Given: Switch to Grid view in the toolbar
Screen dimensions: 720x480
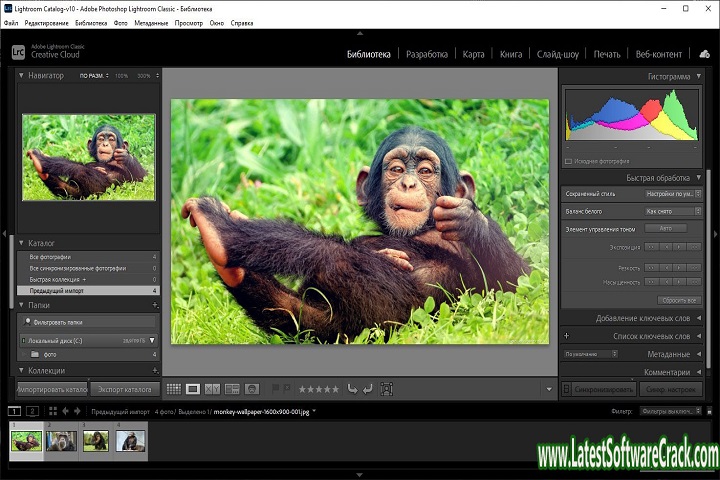Looking at the screenshot, I should [174, 389].
